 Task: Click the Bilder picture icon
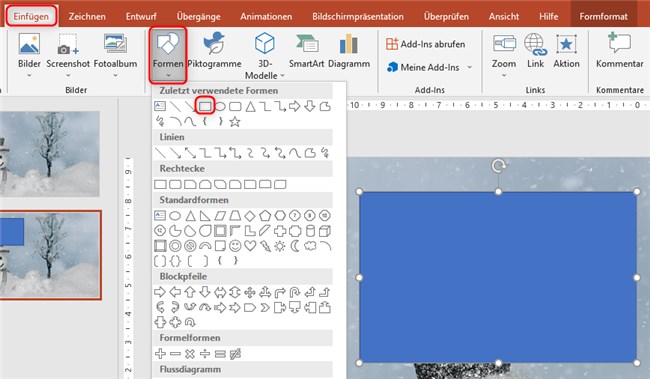(x=29, y=44)
